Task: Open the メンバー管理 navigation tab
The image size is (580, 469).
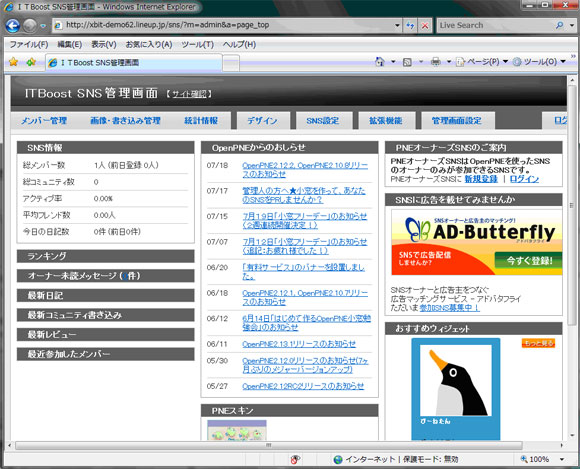Action: click(x=44, y=121)
